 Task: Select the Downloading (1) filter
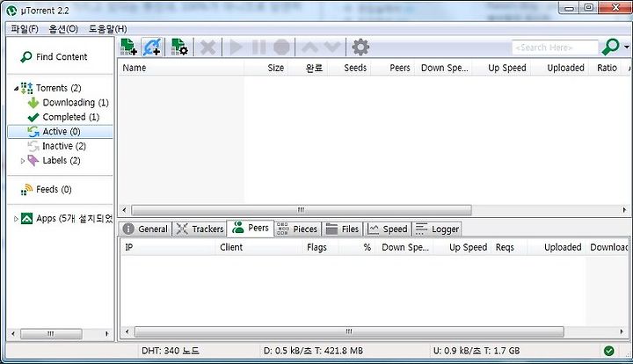coord(69,103)
